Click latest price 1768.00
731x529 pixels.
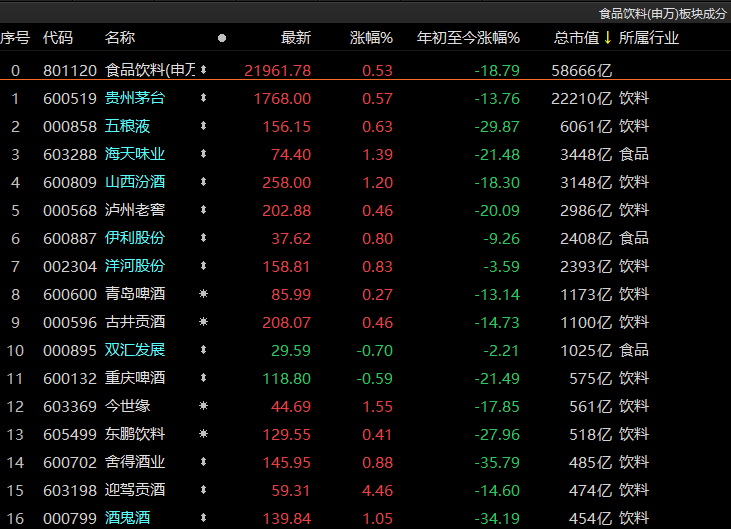pos(282,98)
